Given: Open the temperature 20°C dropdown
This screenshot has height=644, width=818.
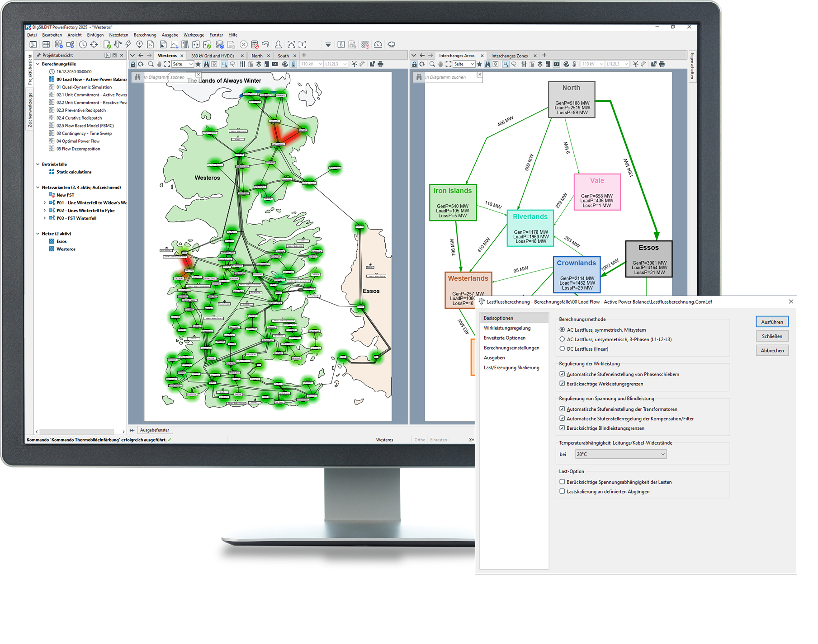Looking at the screenshot, I should tap(620, 454).
